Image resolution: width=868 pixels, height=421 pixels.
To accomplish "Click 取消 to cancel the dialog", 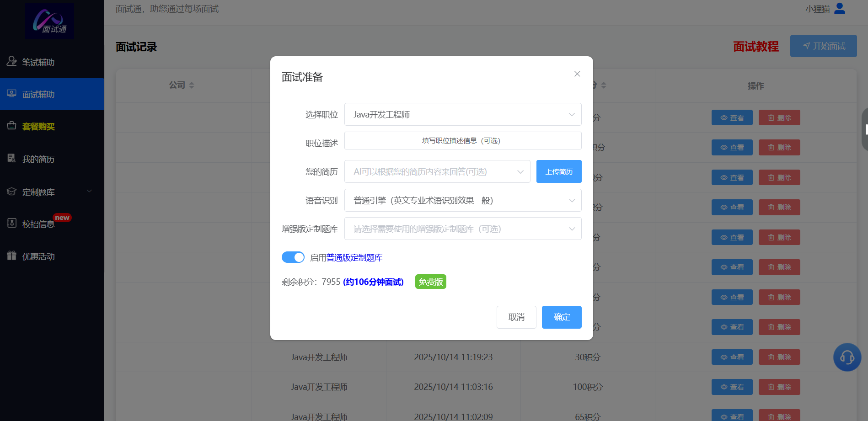I will (x=516, y=317).
